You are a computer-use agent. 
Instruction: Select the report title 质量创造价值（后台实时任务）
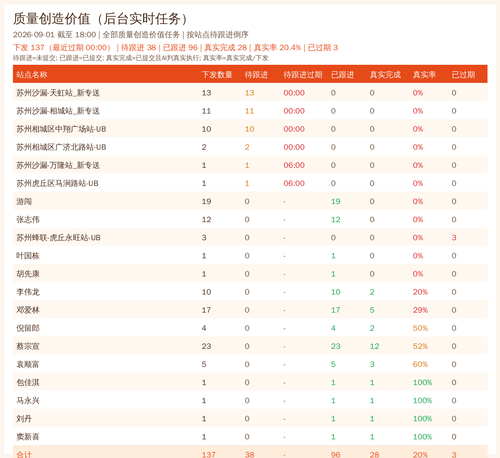click(x=101, y=19)
